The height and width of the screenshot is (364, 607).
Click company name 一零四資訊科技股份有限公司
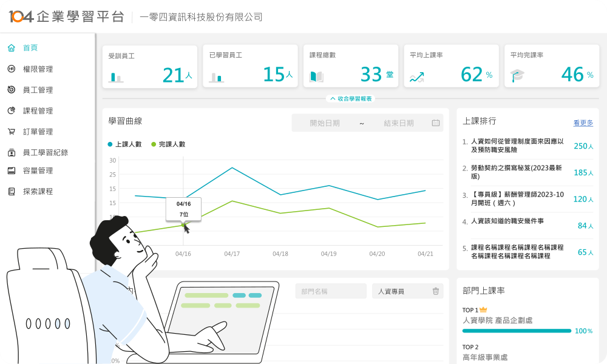201,17
